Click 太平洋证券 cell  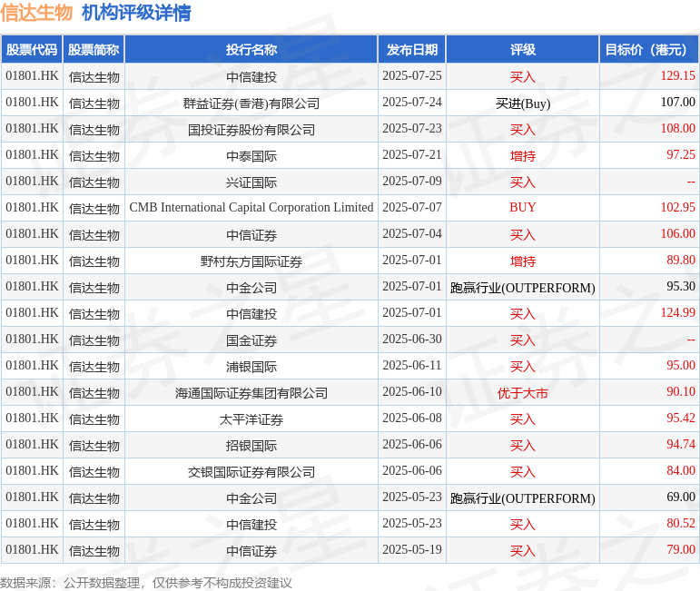pos(251,419)
